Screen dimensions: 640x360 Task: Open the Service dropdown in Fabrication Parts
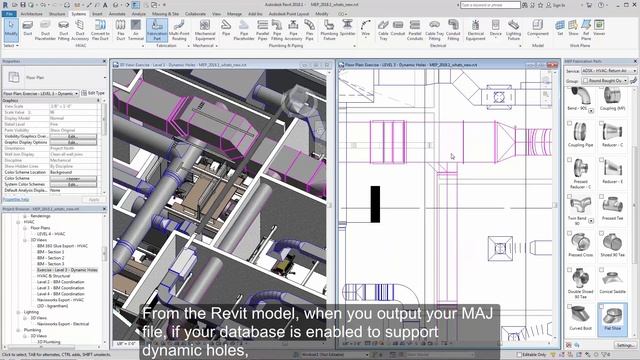pos(609,71)
